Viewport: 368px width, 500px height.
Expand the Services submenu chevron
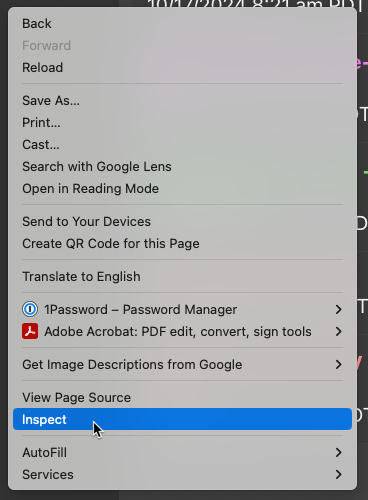click(338, 474)
